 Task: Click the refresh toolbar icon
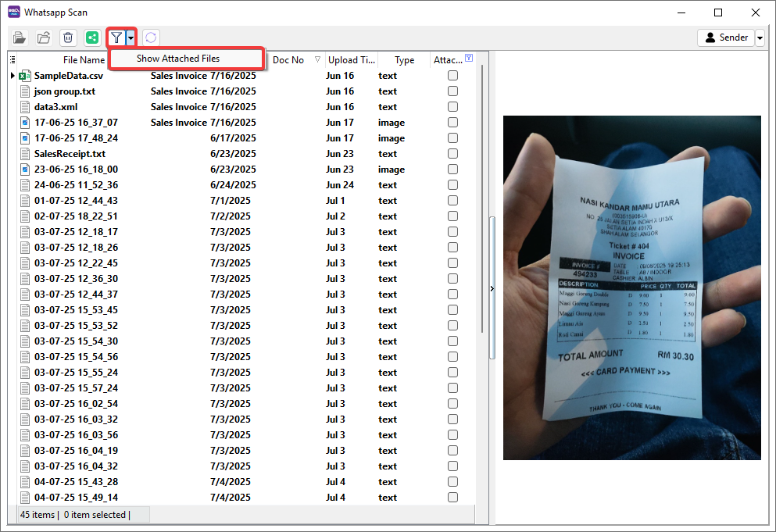[151, 37]
